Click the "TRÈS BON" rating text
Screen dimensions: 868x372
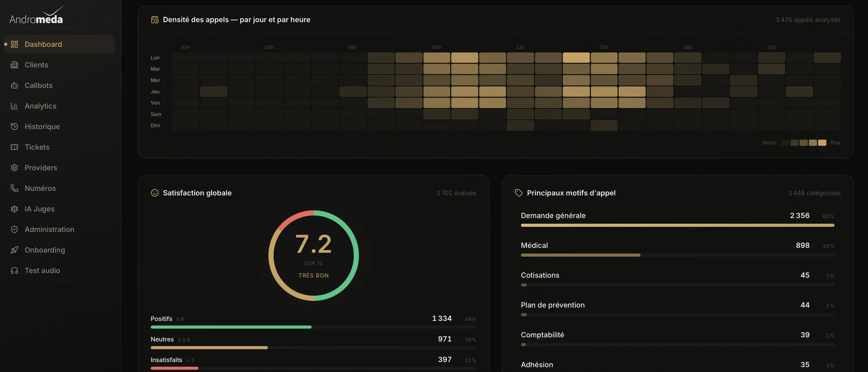tap(314, 275)
